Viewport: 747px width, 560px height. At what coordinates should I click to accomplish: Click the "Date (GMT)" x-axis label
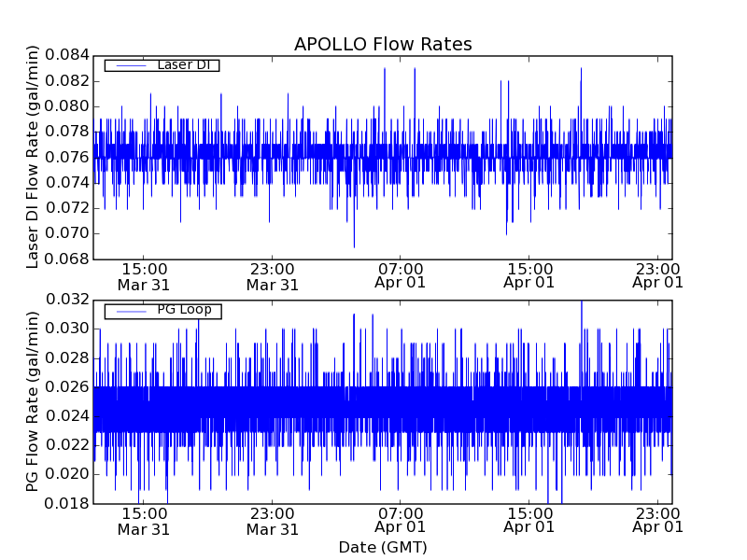[x=383, y=547]
